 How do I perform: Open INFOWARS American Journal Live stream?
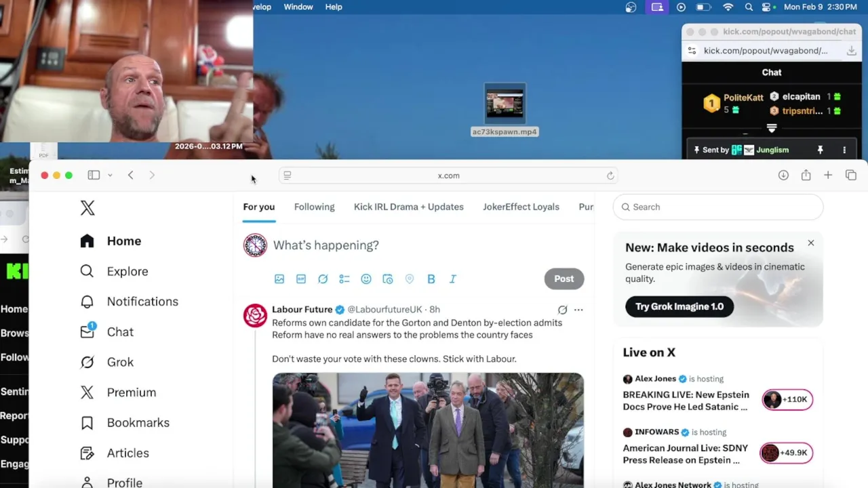tap(686, 454)
